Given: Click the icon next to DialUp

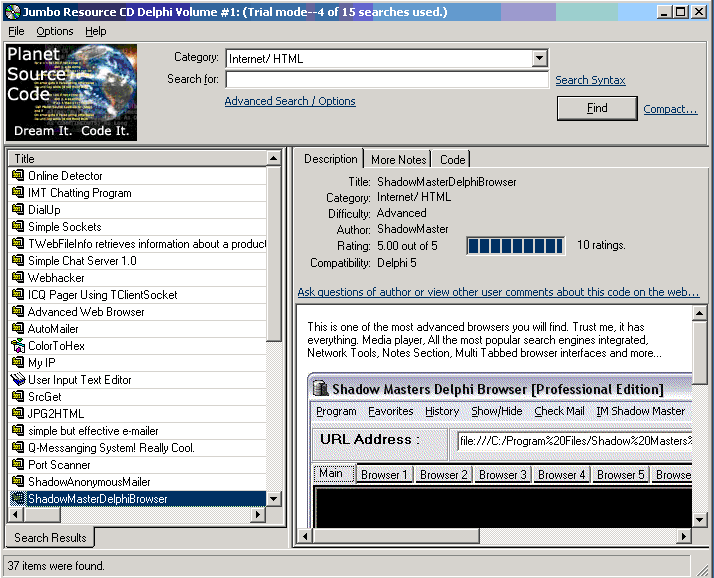Looking at the screenshot, I should 18,209.
